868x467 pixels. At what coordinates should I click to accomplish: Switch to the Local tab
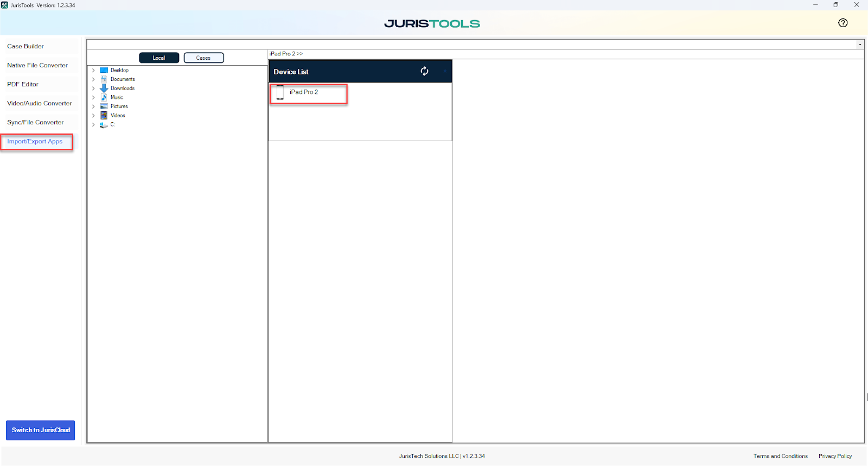159,58
